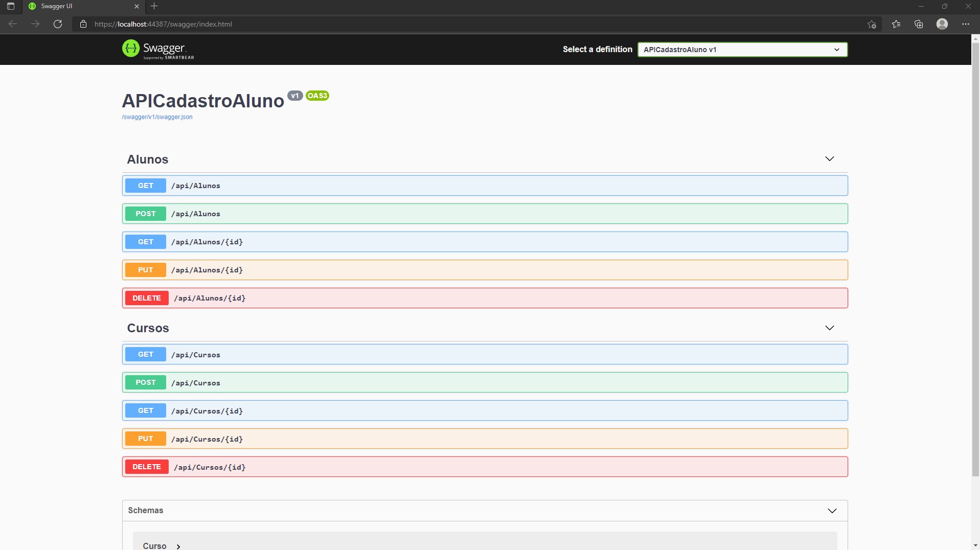Expand DELETE /api/Alunos/{id} operation

[485, 298]
